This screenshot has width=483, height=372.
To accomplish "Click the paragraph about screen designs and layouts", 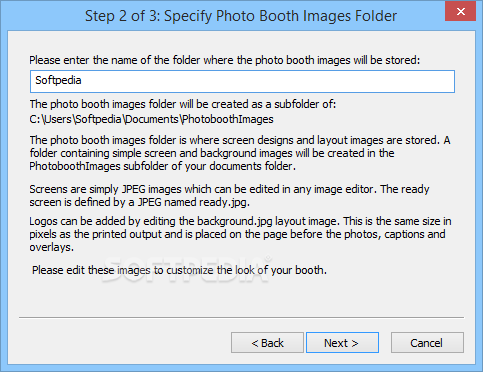I will [240, 153].
